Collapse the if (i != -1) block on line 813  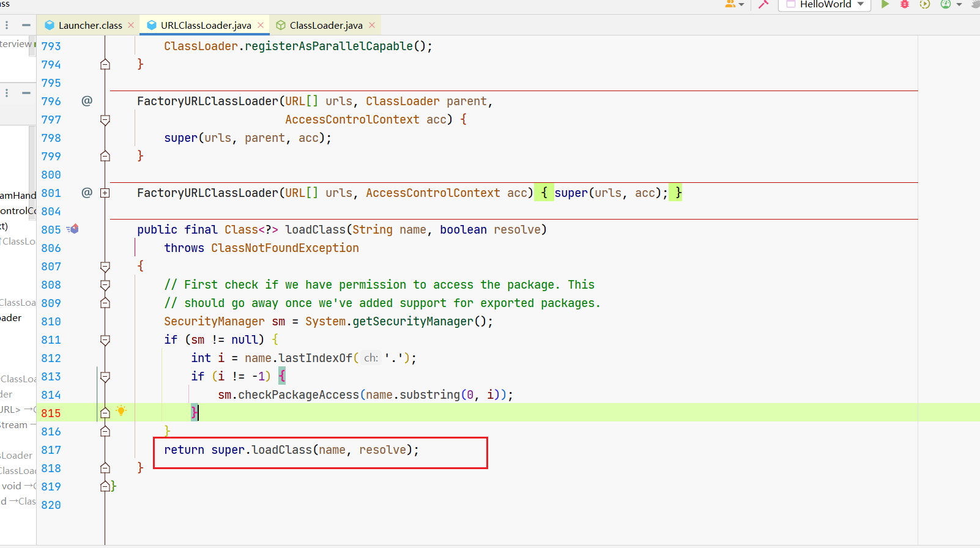(105, 377)
